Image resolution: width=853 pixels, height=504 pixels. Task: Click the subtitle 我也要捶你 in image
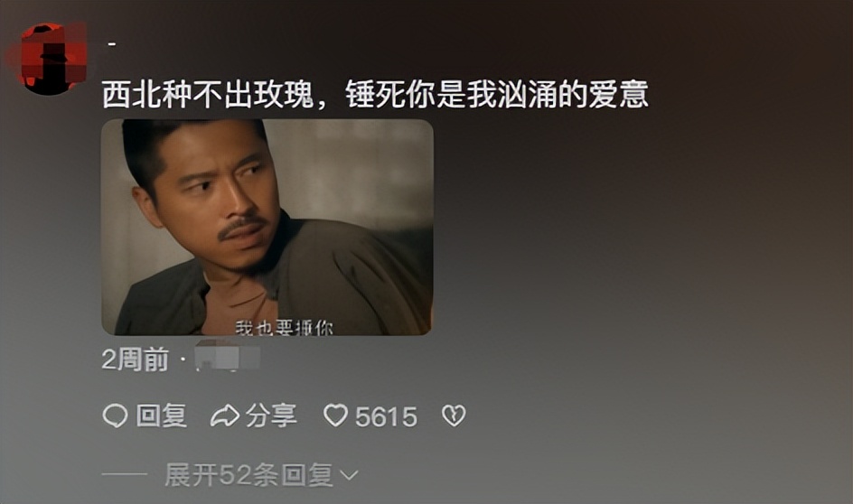[x=284, y=327]
